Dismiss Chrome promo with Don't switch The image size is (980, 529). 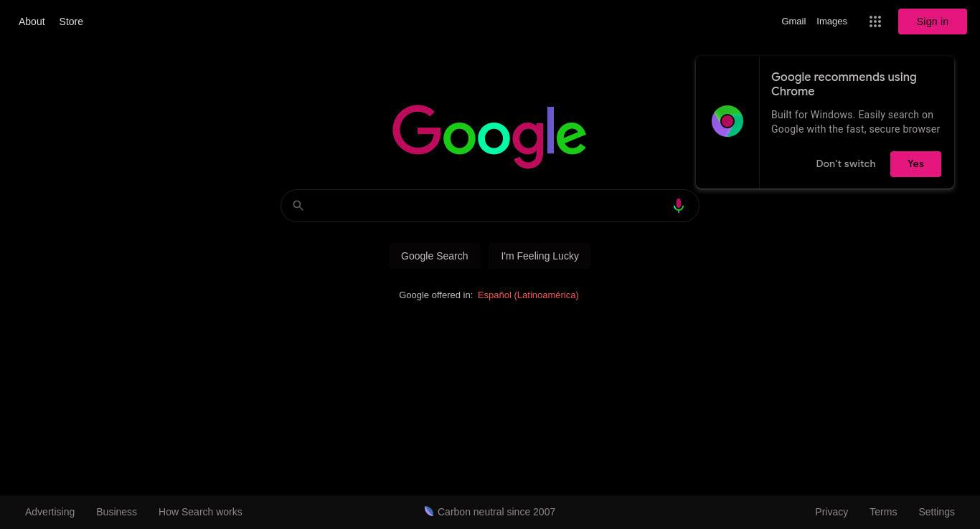(846, 163)
